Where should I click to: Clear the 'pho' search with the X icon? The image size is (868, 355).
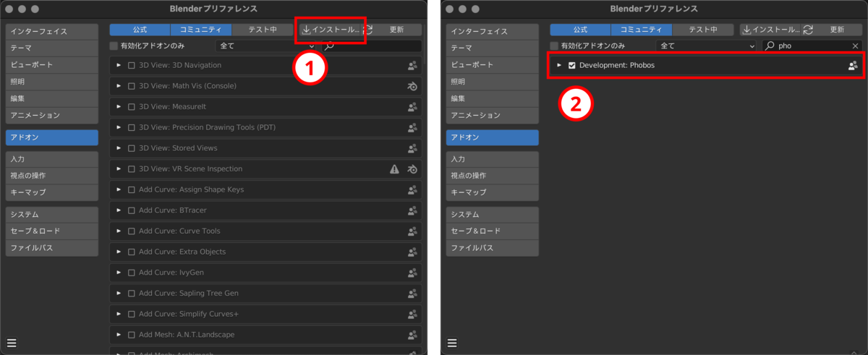coord(855,46)
